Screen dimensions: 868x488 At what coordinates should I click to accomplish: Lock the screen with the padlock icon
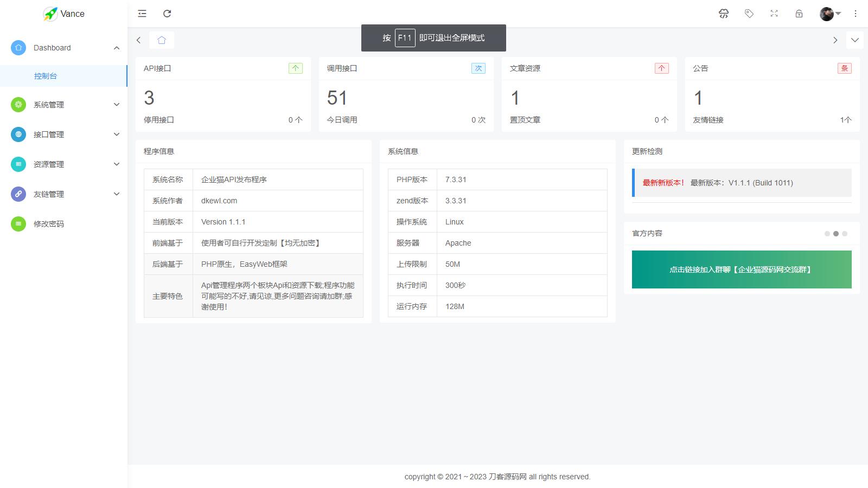click(799, 14)
